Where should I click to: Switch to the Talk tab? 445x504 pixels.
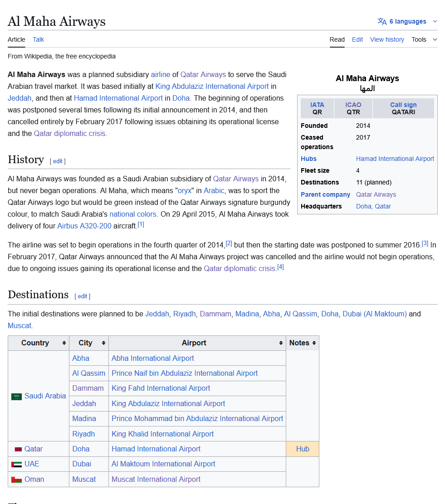tap(38, 39)
